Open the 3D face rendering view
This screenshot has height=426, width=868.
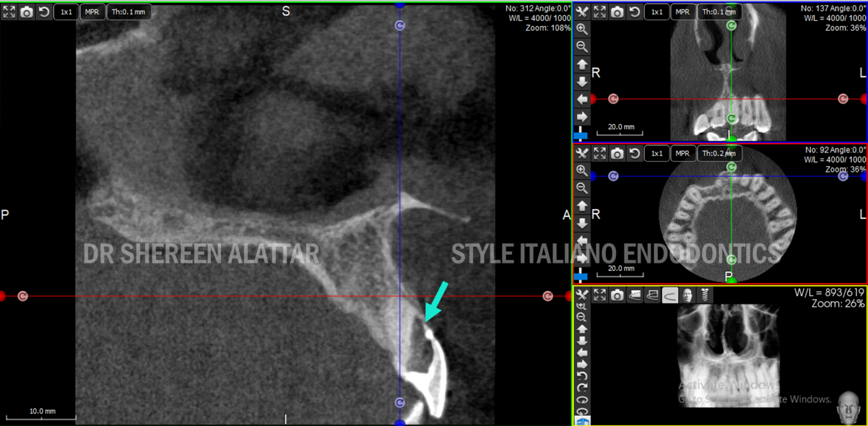click(687, 295)
